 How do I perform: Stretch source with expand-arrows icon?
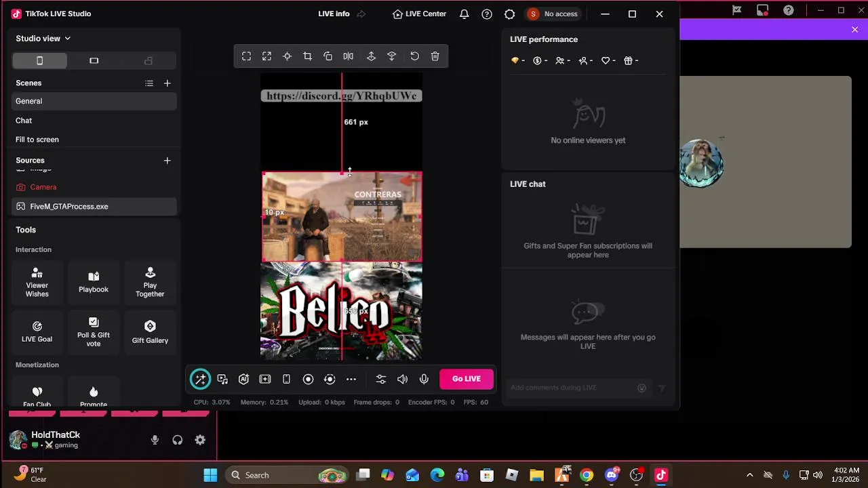click(267, 56)
